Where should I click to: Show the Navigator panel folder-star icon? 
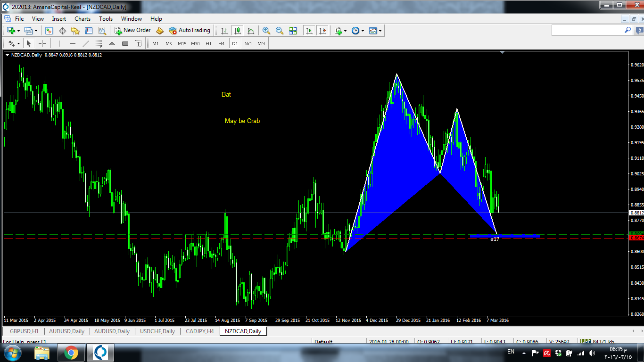pyautogui.click(x=75, y=30)
